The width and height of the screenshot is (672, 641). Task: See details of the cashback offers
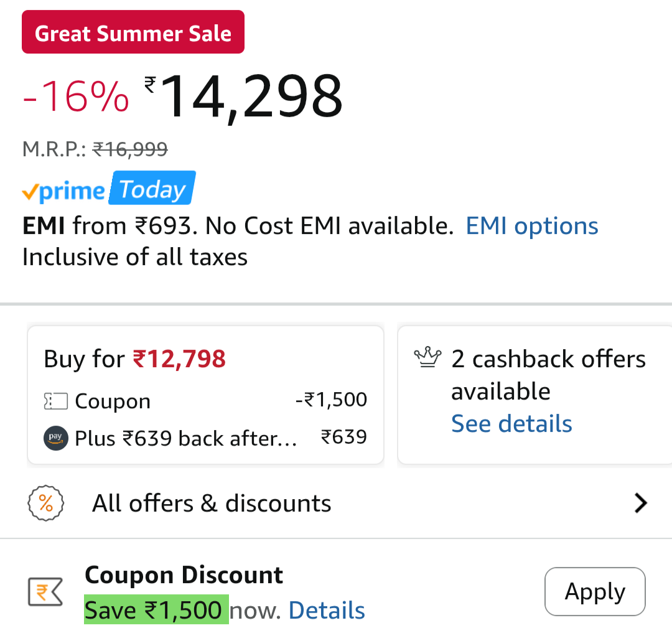(x=511, y=423)
